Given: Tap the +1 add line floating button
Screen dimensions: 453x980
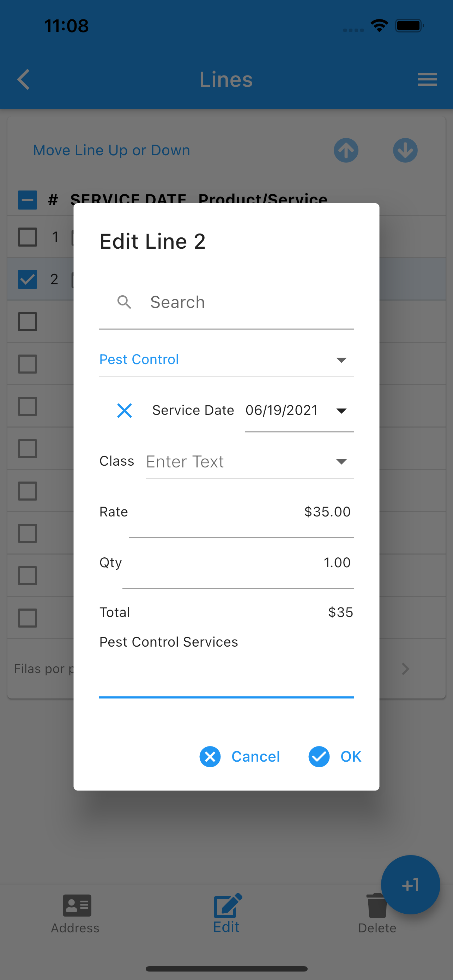Looking at the screenshot, I should point(410,884).
